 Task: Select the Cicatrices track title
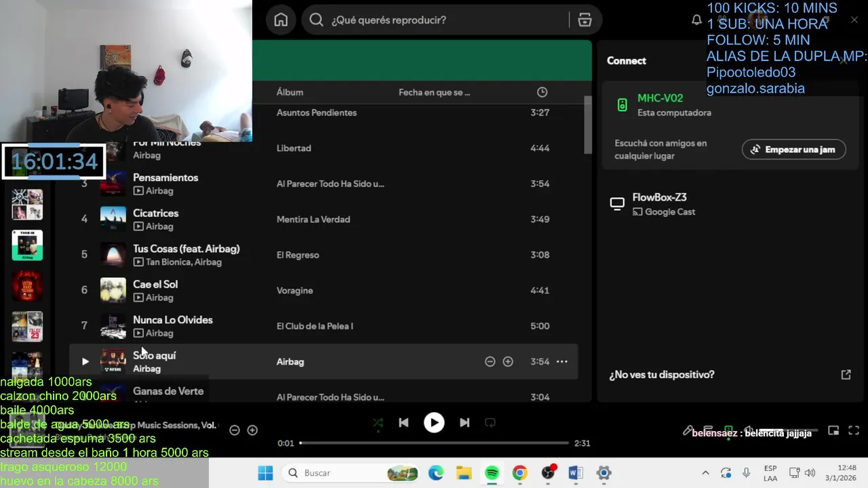(x=155, y=213)
